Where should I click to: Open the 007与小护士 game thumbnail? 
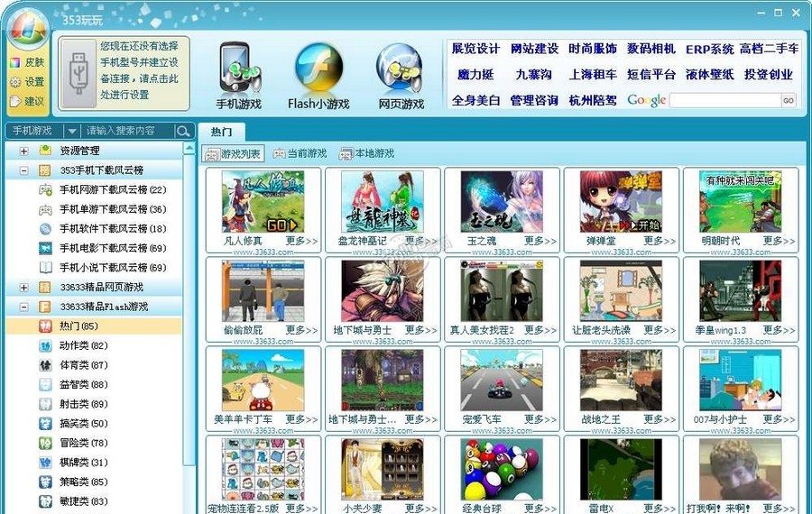[x=740, y=381]
